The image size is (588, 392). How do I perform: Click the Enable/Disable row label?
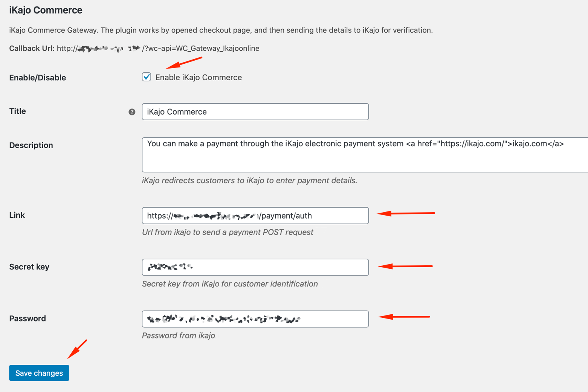click(38, 78)
